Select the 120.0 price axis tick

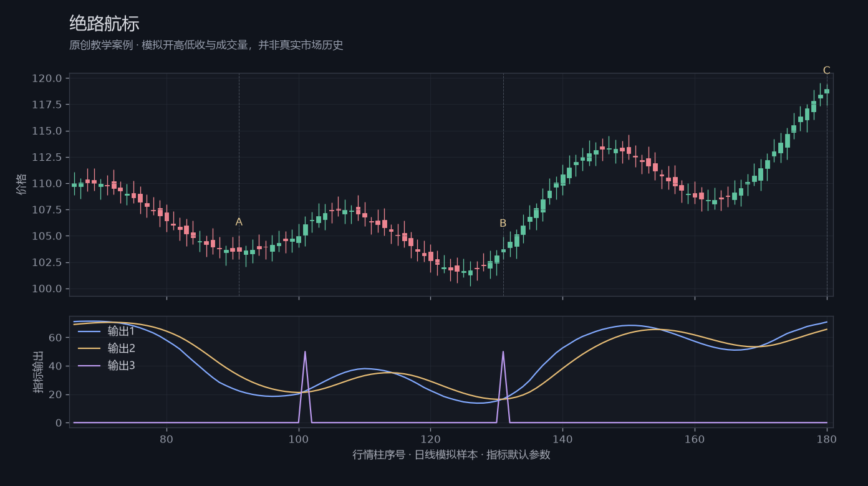[x=47, y=79]
